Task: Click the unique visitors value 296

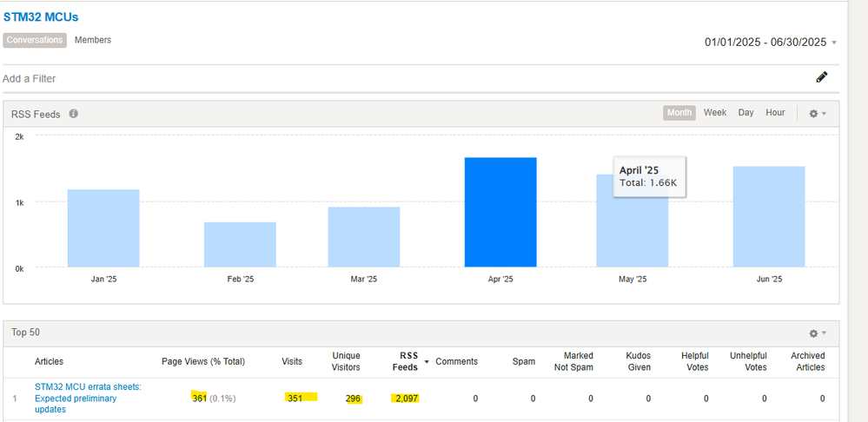Action: 353,399
